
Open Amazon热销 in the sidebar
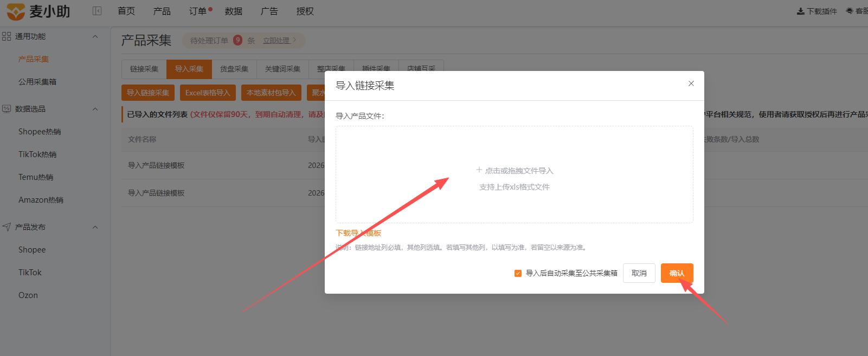[41, 200]
